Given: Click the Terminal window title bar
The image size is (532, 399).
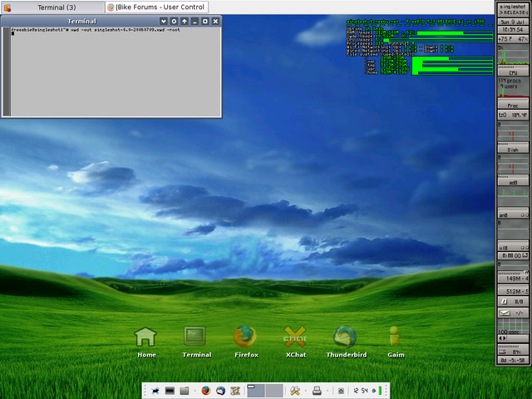Looking at the screenshot, I should tap(81, 22).
